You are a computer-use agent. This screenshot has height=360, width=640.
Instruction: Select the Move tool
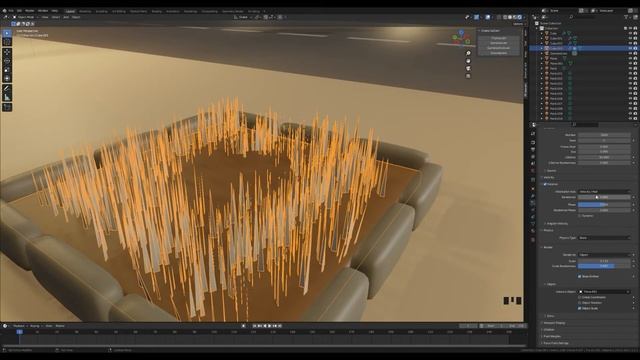[x=7, y=52]
